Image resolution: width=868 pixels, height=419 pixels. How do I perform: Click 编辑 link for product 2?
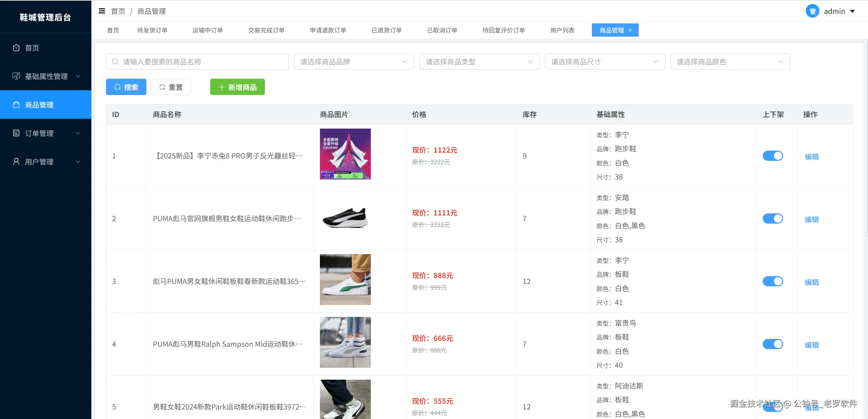click(811, 219)
